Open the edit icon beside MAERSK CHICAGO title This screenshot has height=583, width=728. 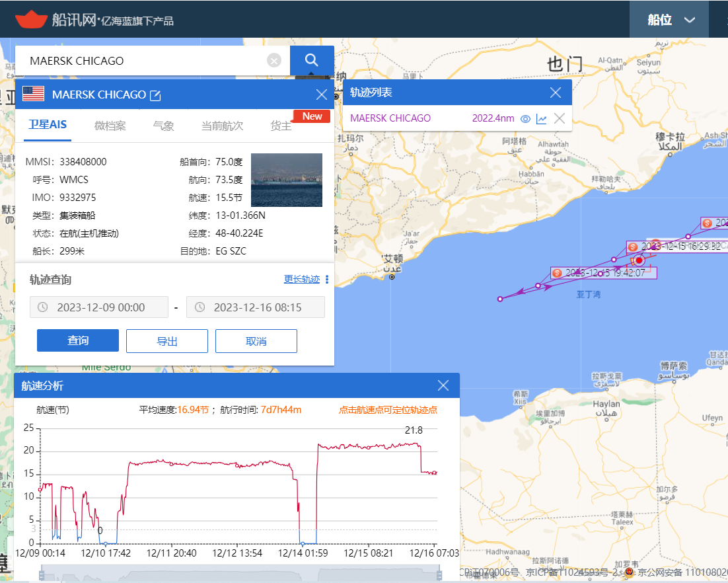coord(155,95)
